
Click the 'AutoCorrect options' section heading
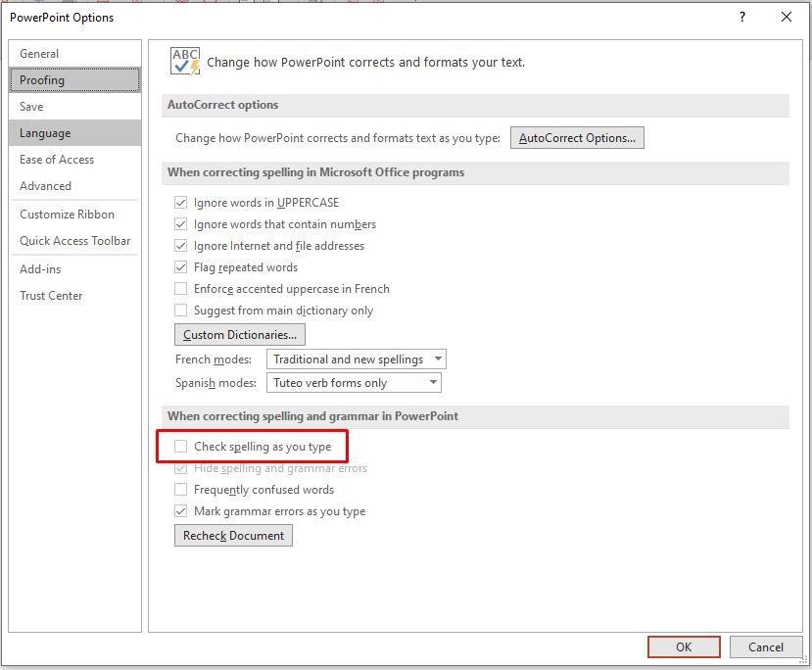coord(222,105)
